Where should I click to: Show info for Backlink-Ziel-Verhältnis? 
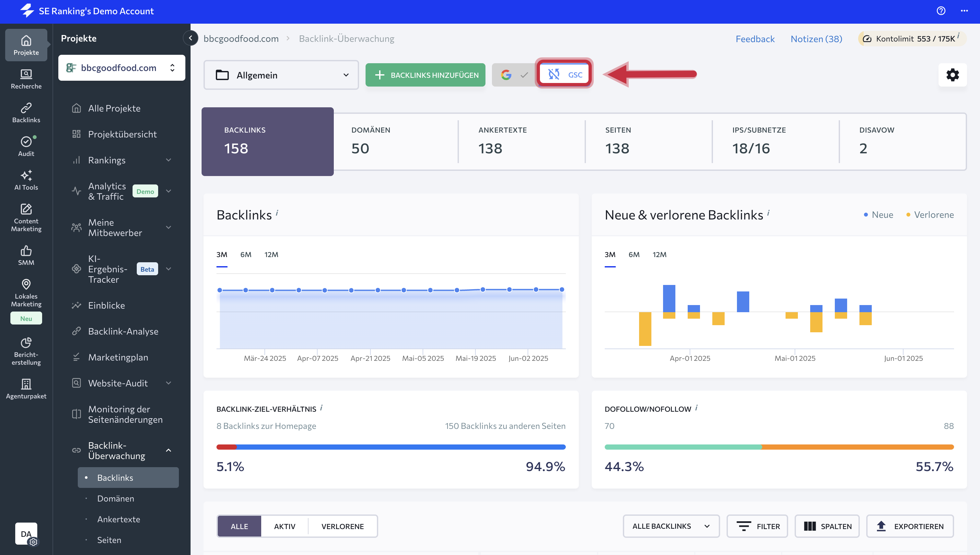321,407
